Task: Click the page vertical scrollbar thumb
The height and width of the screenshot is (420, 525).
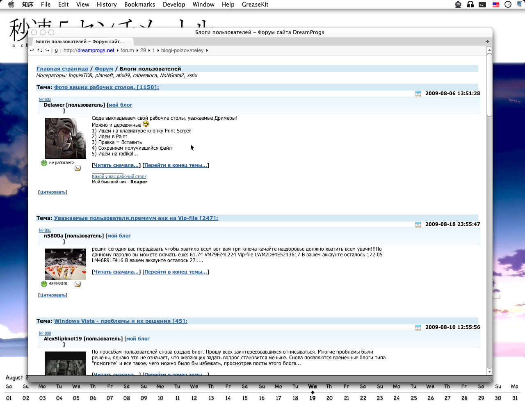Action: tap(489, 85)
